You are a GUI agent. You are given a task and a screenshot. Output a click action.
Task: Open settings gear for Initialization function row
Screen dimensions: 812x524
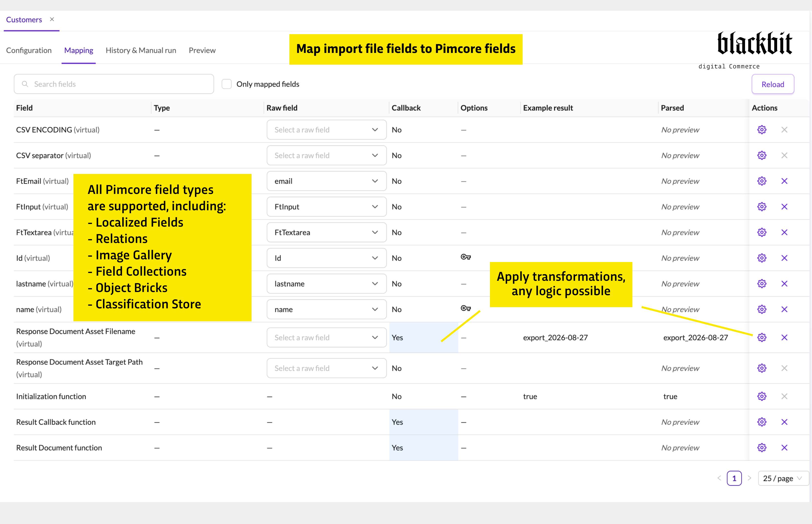point(762,396)
